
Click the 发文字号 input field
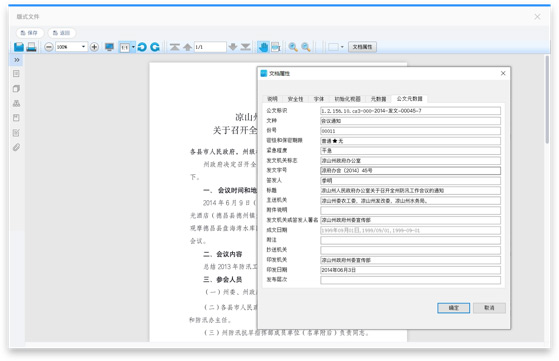click(410, 171)
